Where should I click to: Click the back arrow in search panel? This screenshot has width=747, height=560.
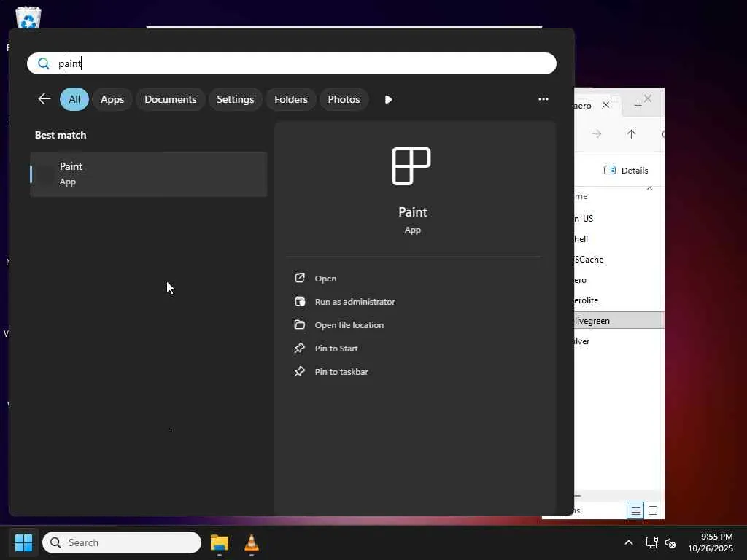[x=44, y=99]
